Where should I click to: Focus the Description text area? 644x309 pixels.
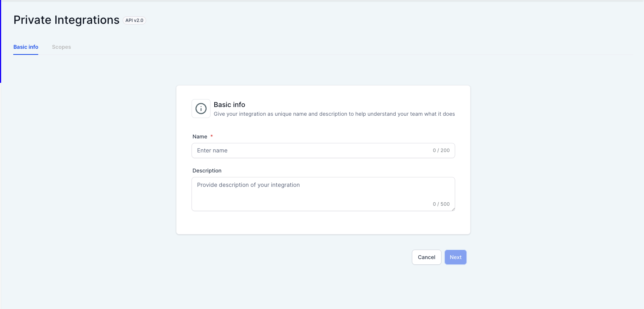323,194
